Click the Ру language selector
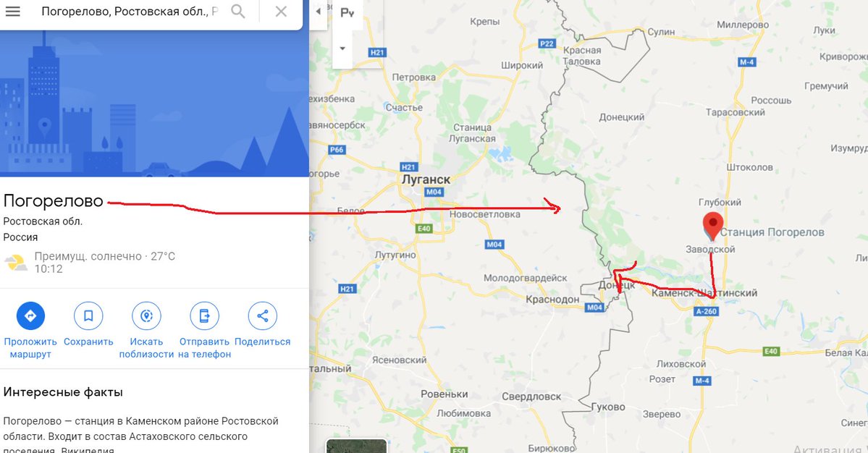Image resolution: width=868 pixels, height=453 pixels. pyautogui.click(x=347, y=13)
